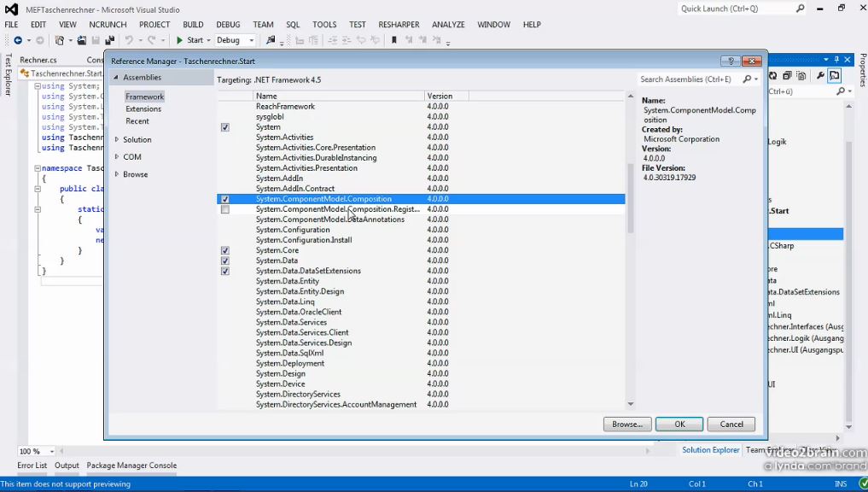The image size is (868, 492).
Task: Uncheck the System assembly checkbox
Action: (x=225, y=127)
